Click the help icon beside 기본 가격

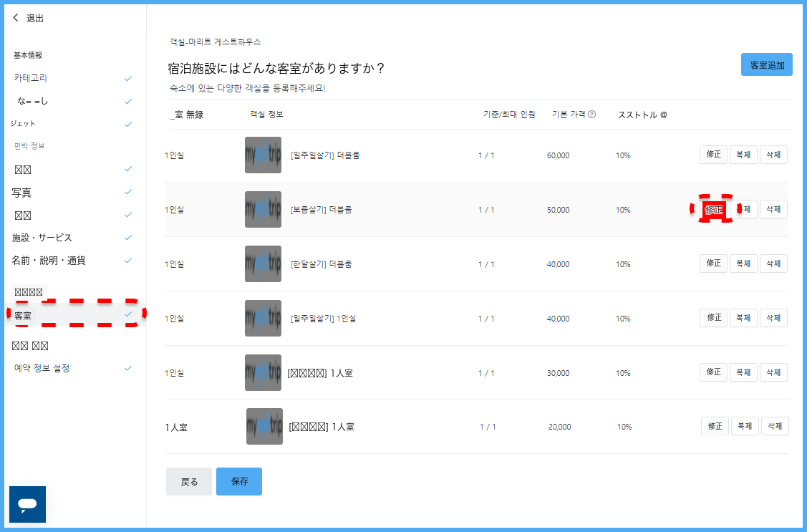pyautogui.click(x=592, y=115)
